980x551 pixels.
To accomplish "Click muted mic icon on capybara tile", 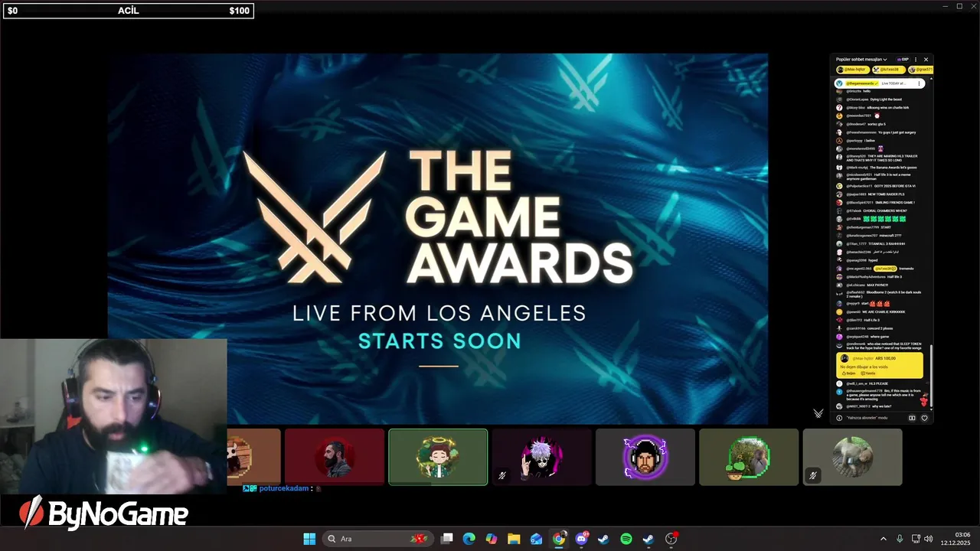I will click(813, 475).
